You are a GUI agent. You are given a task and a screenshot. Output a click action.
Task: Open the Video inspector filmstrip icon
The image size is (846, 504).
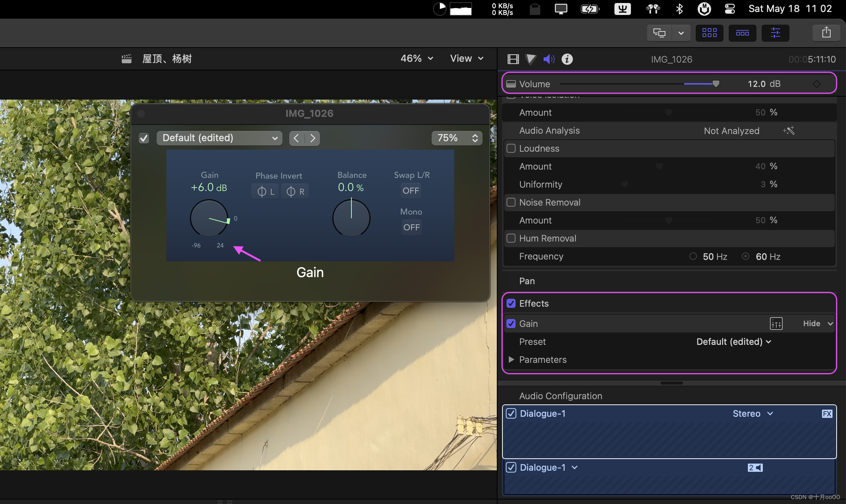[513, 59]
